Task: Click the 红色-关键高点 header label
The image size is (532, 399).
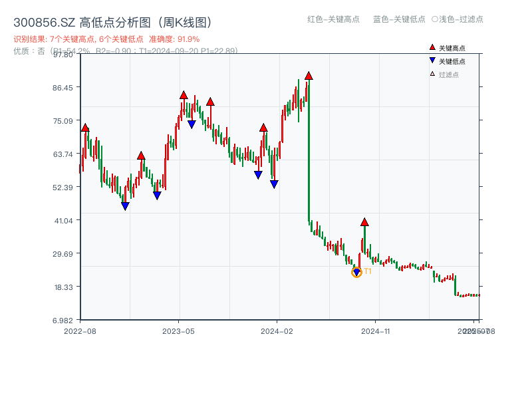Action: pyautogui.click(x=333, y=20)
